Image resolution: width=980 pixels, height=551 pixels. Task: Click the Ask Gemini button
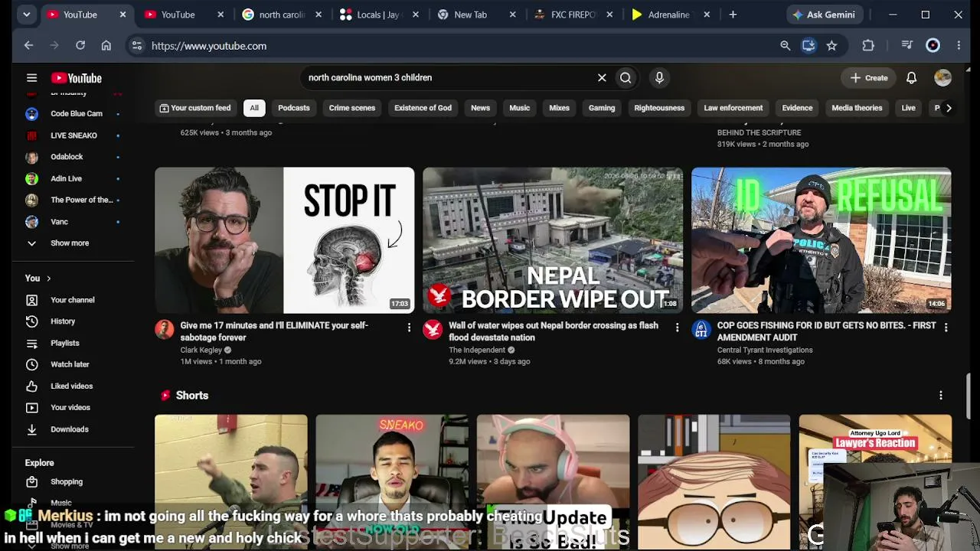pyautogui.click(x=823, y=15)
